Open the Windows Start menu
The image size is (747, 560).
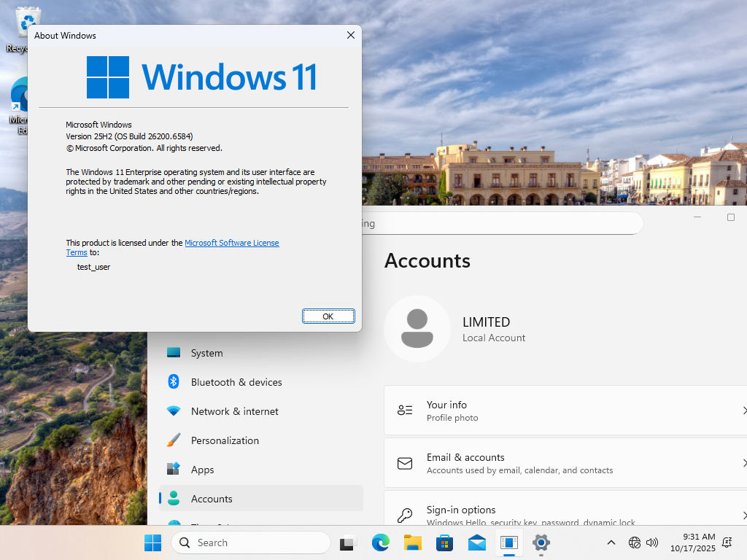152,542
